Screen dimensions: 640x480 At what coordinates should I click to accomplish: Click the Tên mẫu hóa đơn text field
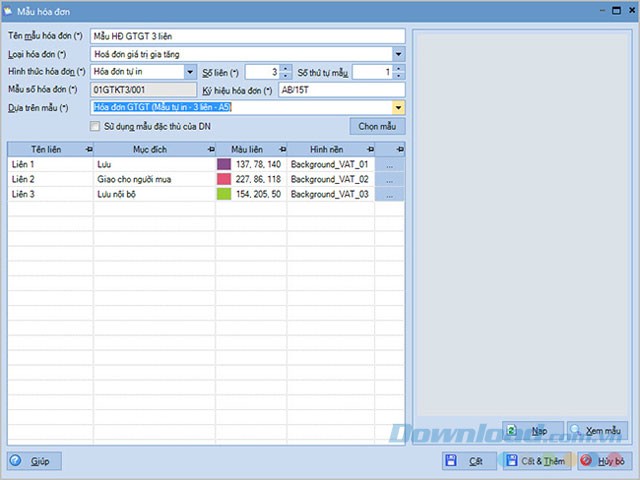point(247,36)
